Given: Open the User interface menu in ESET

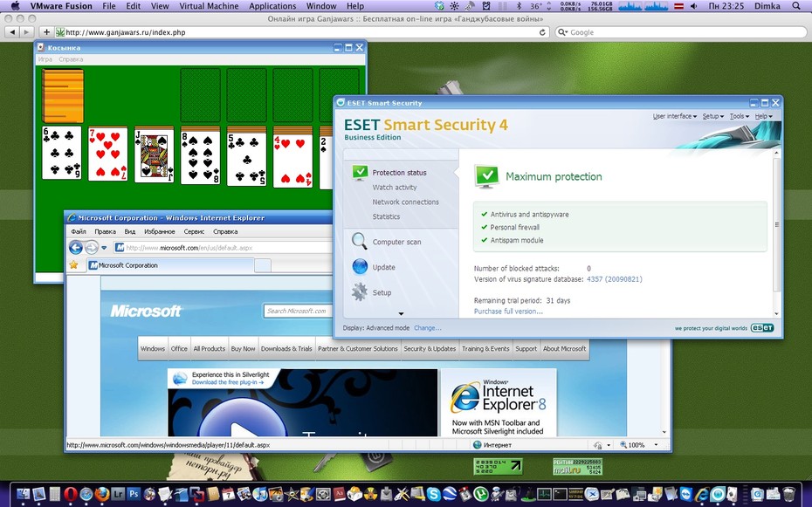Looking at the screenshot, I should [x=675, y=116].
